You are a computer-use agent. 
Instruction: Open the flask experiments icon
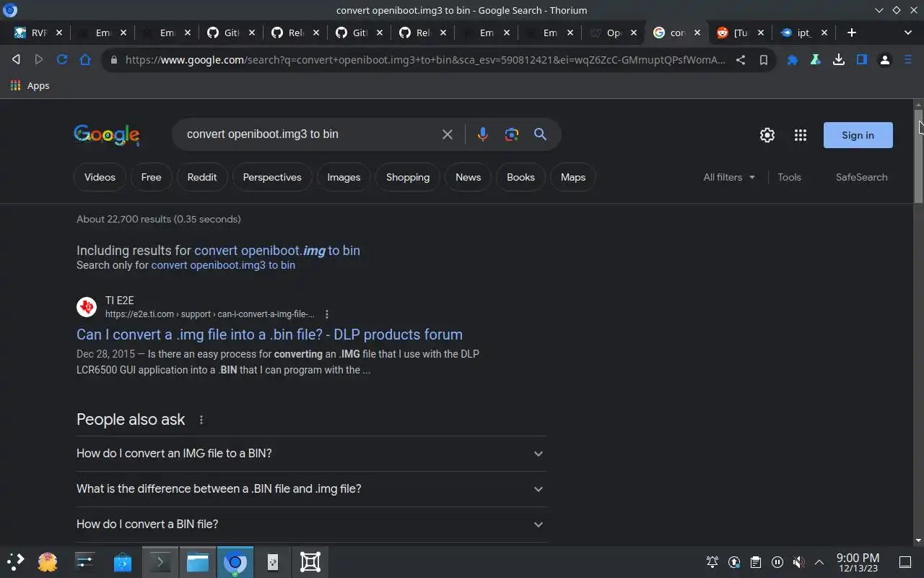[x=816, y=60]
